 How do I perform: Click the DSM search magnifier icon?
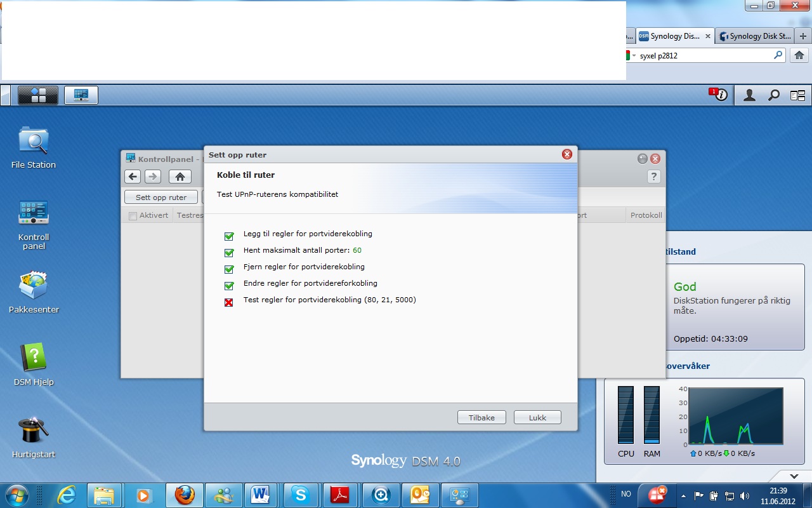774,95
